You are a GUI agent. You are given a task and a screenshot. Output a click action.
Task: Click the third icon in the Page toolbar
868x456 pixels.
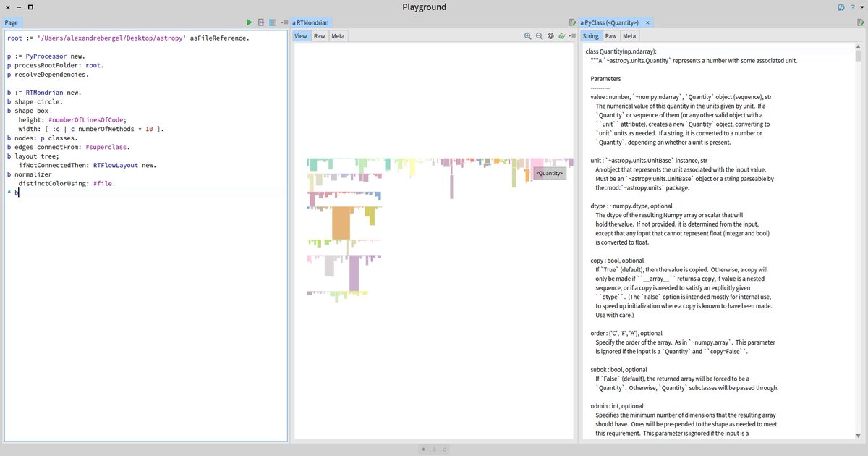pos(273,22)
